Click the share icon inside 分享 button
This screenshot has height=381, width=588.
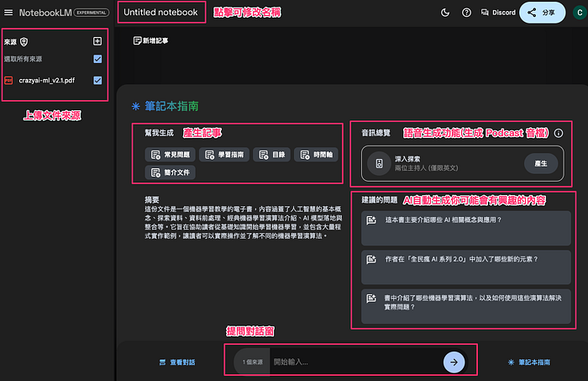pos(532,13)
